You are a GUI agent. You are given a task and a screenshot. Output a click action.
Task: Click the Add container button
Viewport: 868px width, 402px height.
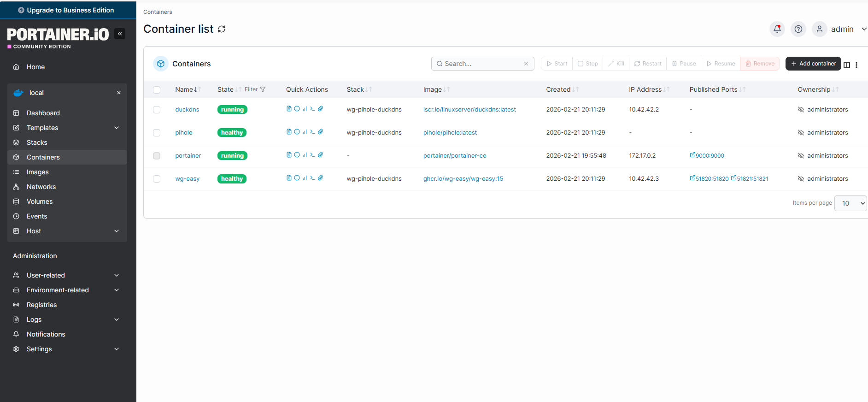coord(813,64)
